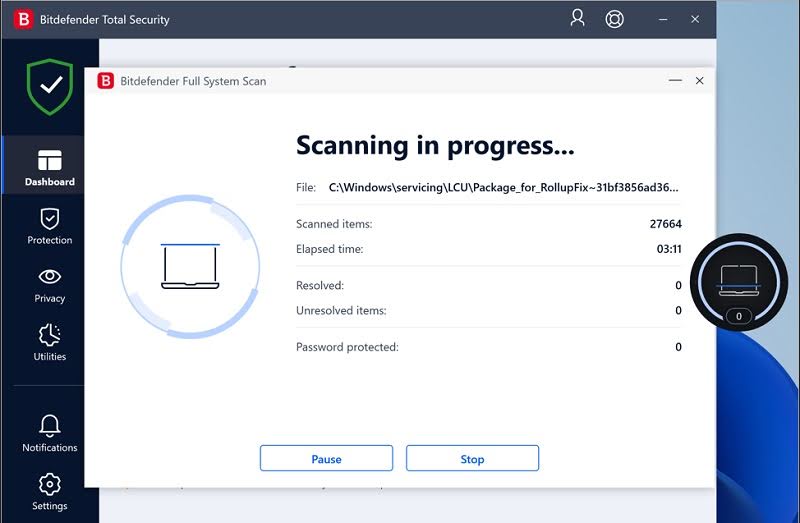Open Settings gear in sidebar
Screen dimensions: 800x523
click(x=49, y=491)
